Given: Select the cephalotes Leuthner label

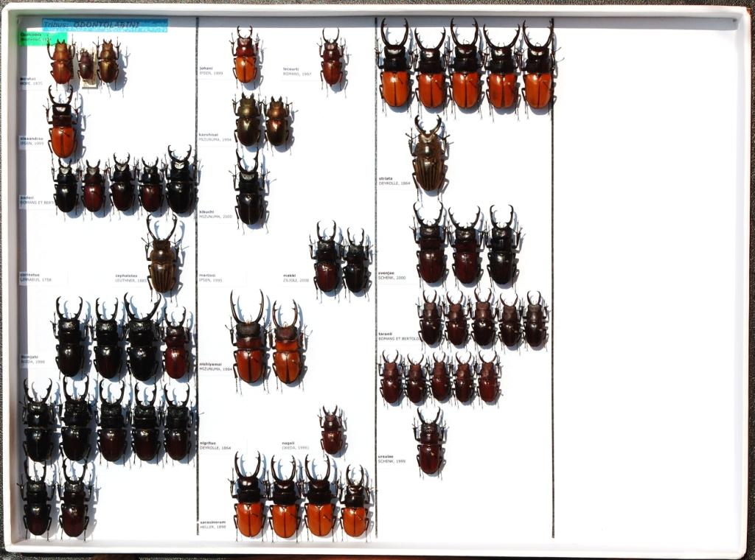Looking at the screenshot, I should coord(131,279).
